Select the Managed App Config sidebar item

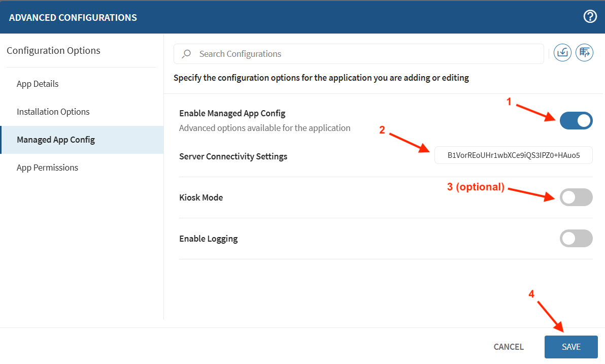(56, 140)
